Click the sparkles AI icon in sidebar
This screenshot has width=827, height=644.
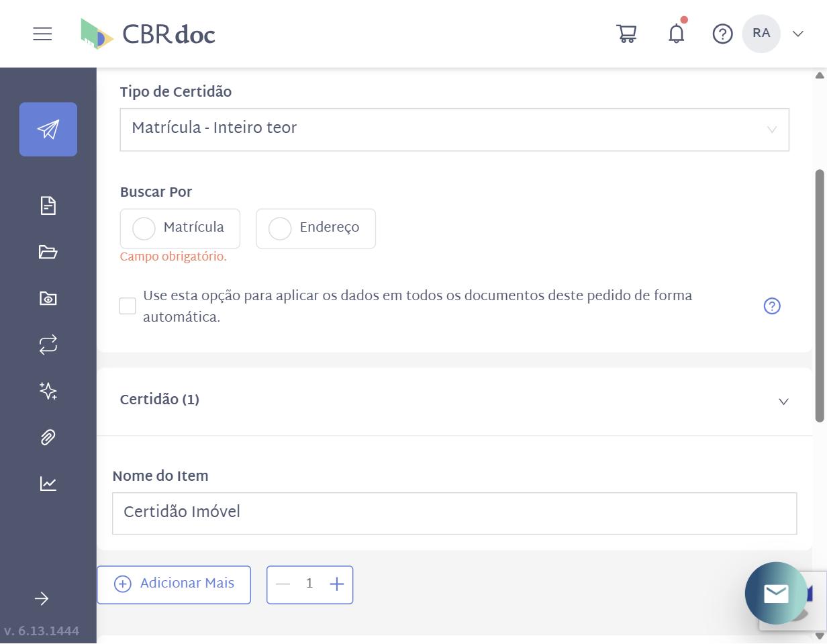pyautogui.click(x=48, y=391)
